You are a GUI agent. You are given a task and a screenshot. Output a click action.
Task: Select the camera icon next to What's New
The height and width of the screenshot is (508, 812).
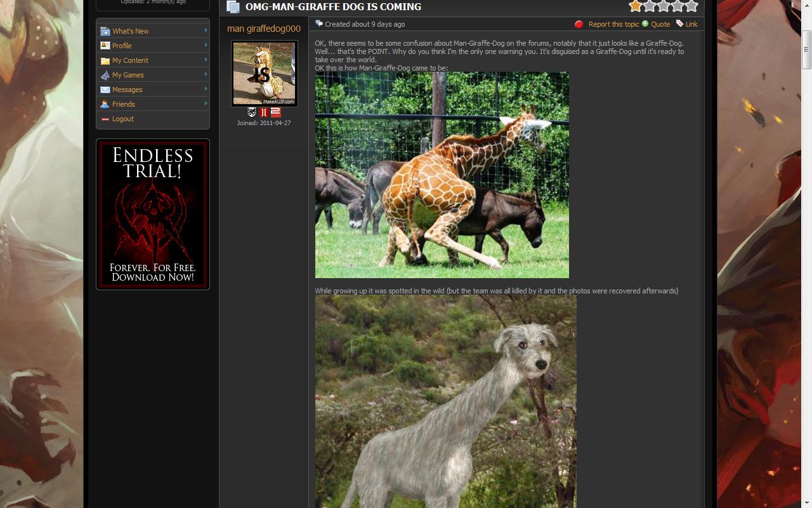click(104, 30)
